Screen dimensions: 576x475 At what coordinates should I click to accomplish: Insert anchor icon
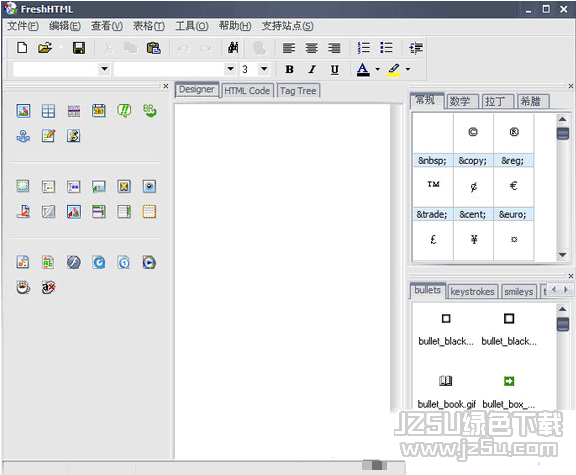pyautogui.click(x=23, y=136)
